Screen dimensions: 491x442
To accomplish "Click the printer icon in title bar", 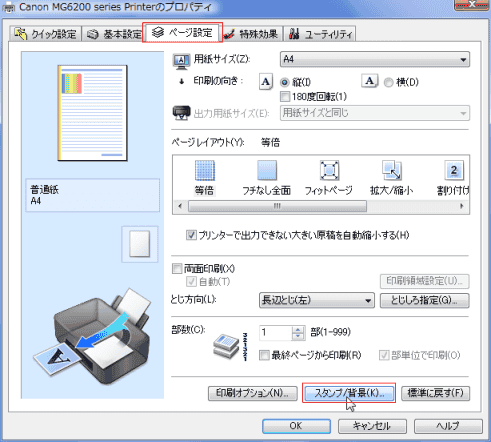I will coord(8,7).
